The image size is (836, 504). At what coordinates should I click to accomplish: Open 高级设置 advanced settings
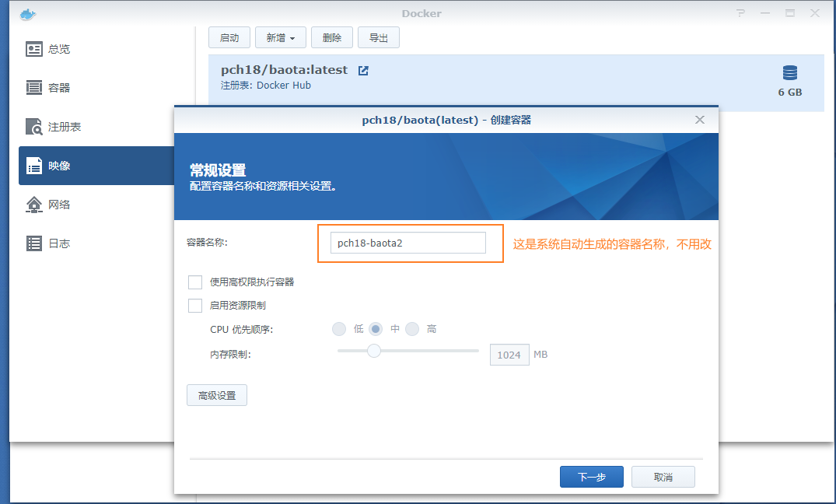tap(217, 395)
